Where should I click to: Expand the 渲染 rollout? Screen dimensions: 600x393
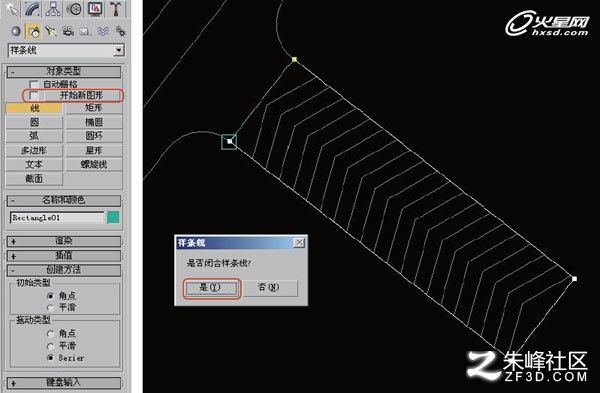coord(64,241)
